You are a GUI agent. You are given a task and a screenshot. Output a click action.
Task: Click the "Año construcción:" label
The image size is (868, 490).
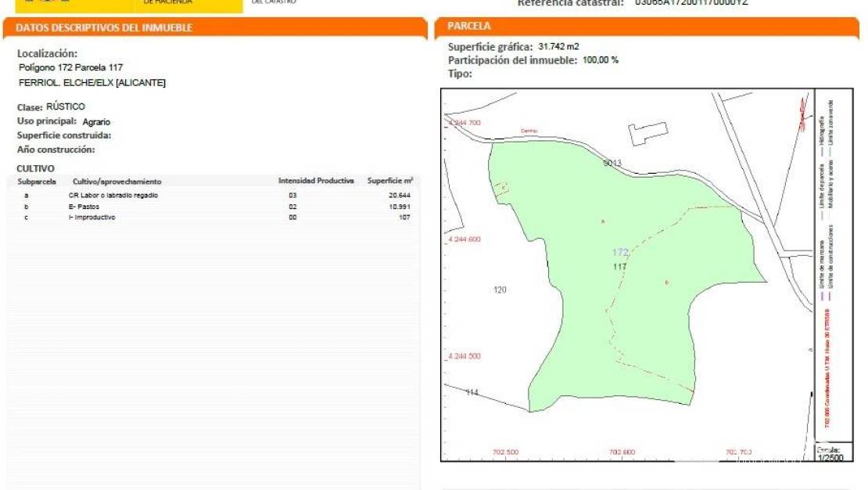56,150
